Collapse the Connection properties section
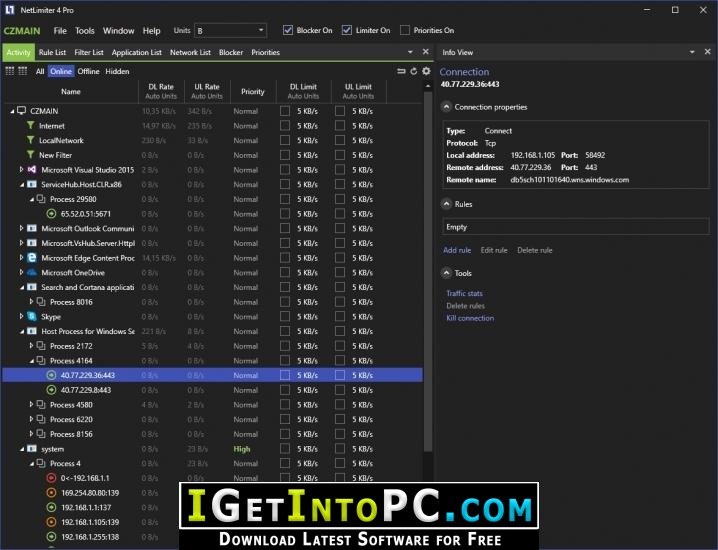Viewport: 718px width, 550px height. point(446,107)
